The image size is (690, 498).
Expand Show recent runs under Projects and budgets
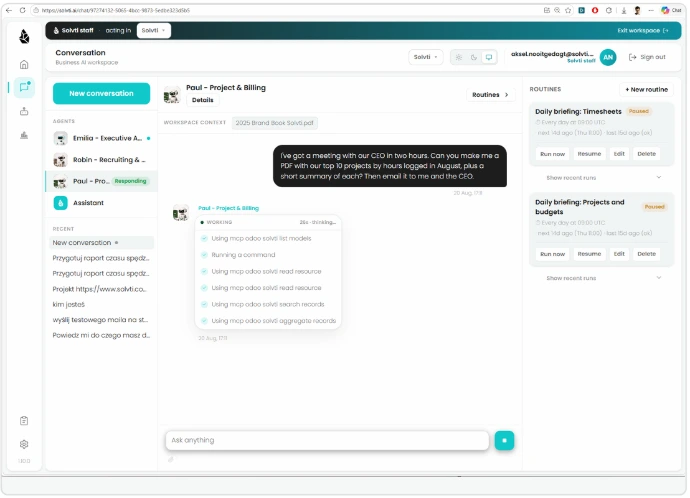click(x=603, y=278)
